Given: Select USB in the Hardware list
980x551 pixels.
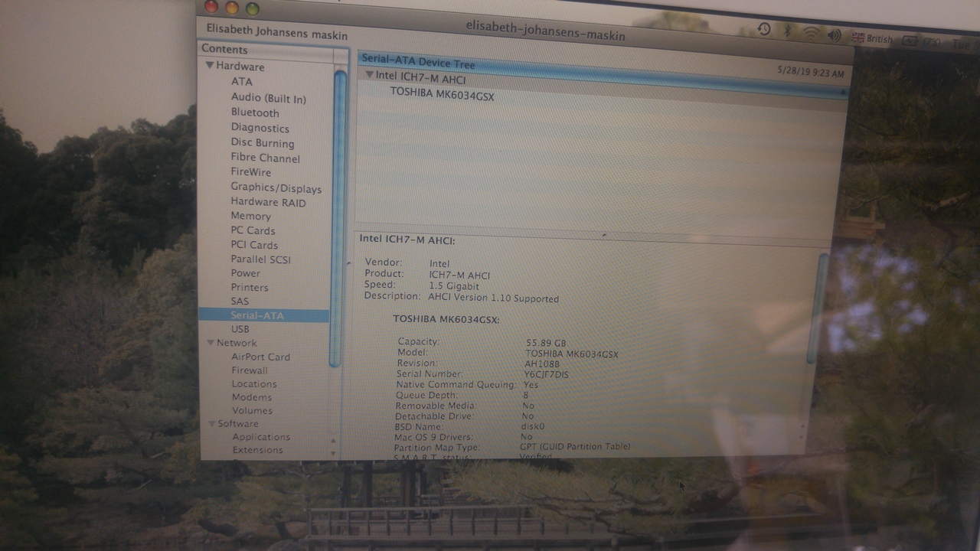Looking at the screenshot, I should (x=240, y=329).
